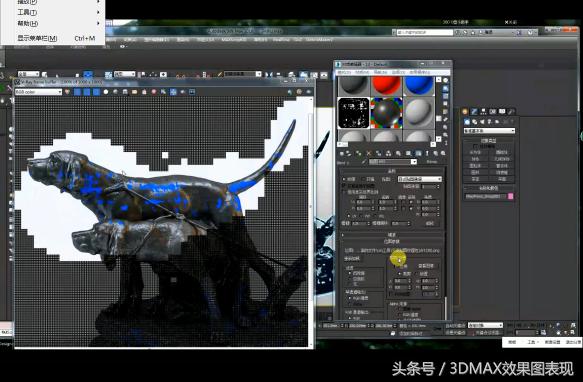
Task: Expand the 噪波 (Noise) rollout
Action: pos(392,235)
